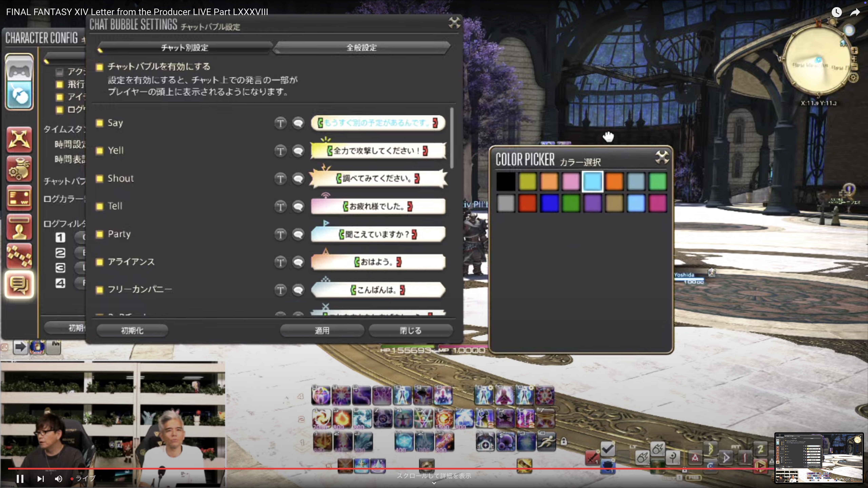Open bubble style option for フリーカンパニー

(298, 290)
